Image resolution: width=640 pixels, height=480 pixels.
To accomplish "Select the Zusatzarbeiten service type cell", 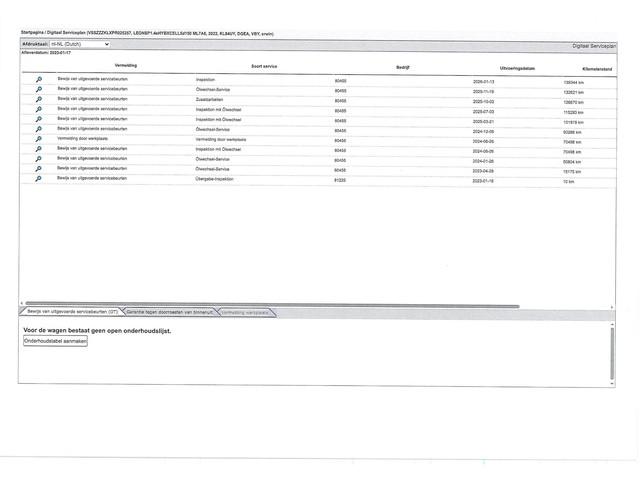I will tap(209, 100).
